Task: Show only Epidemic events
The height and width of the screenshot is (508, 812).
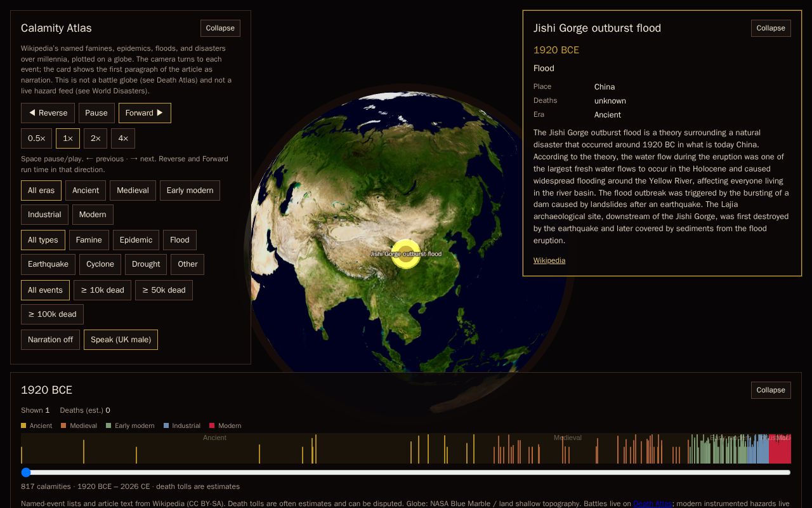Action: 136,240
